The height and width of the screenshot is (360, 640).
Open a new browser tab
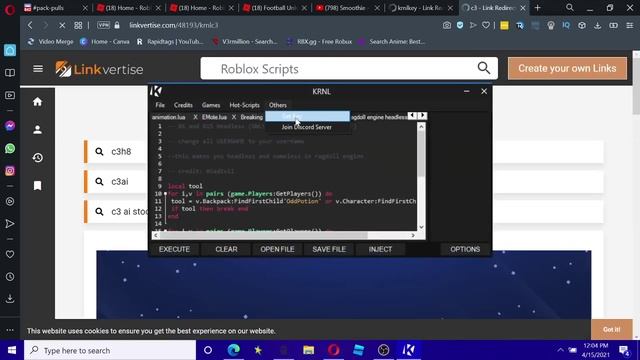[538, 8]
